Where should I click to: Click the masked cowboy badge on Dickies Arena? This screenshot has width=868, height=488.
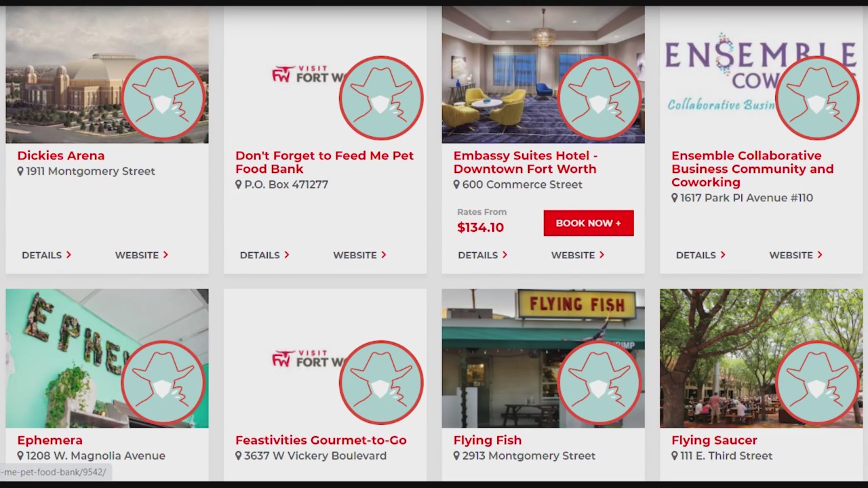pos(163,98)
